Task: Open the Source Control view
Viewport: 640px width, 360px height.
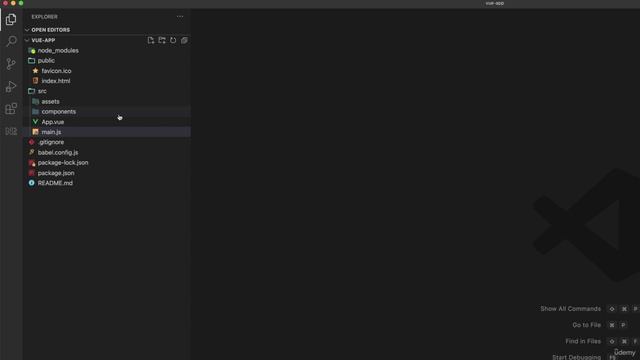Action: pyautogui.click(x=11, y=64)
